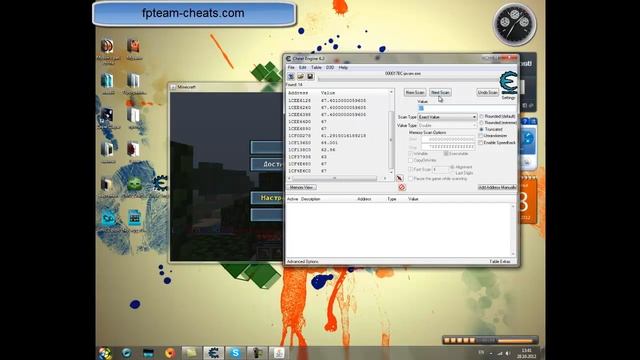The image size is (640, 360).
Task: Click the Настройки button in Minecraft window
Action: click(x=267, y=198)
